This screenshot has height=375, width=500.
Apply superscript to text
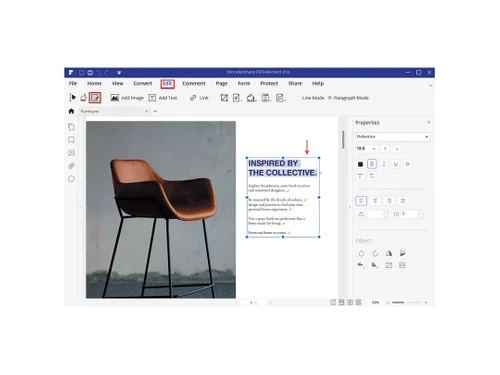tap(360, 176)
